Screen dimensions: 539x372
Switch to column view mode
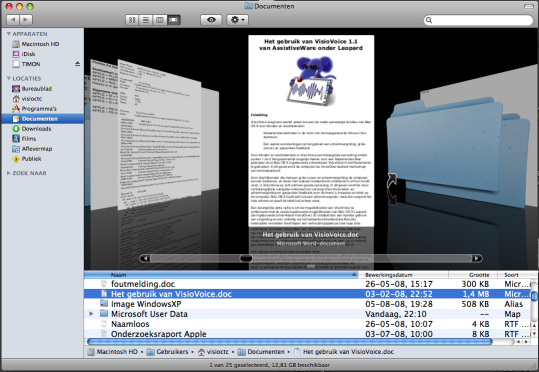tap(160, 20)
